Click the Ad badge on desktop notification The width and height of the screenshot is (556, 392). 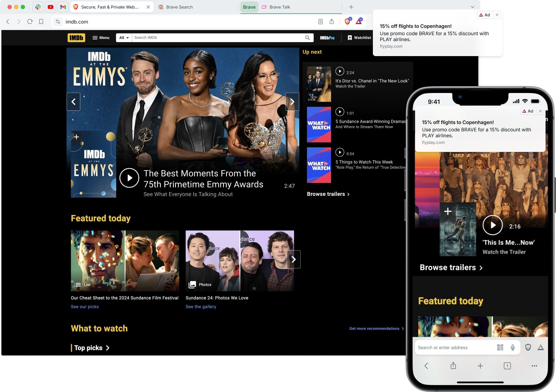485,15
